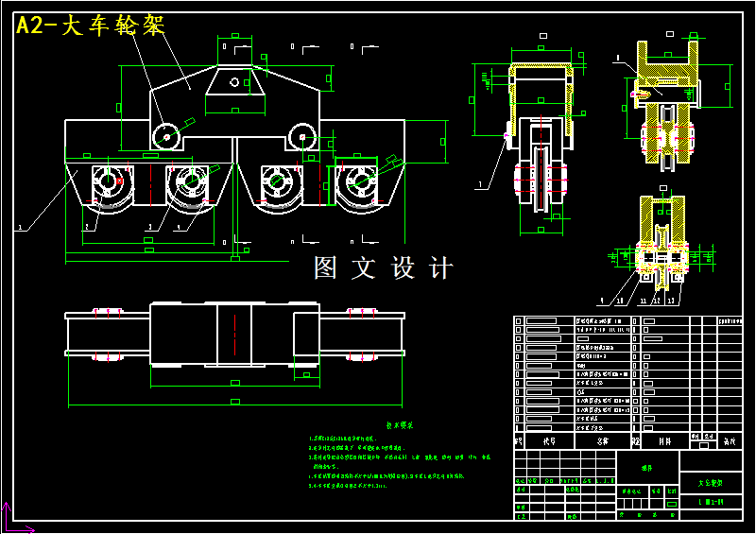
Task: Select the last line of the green technical notes
Action: click(x=348, y=486)
